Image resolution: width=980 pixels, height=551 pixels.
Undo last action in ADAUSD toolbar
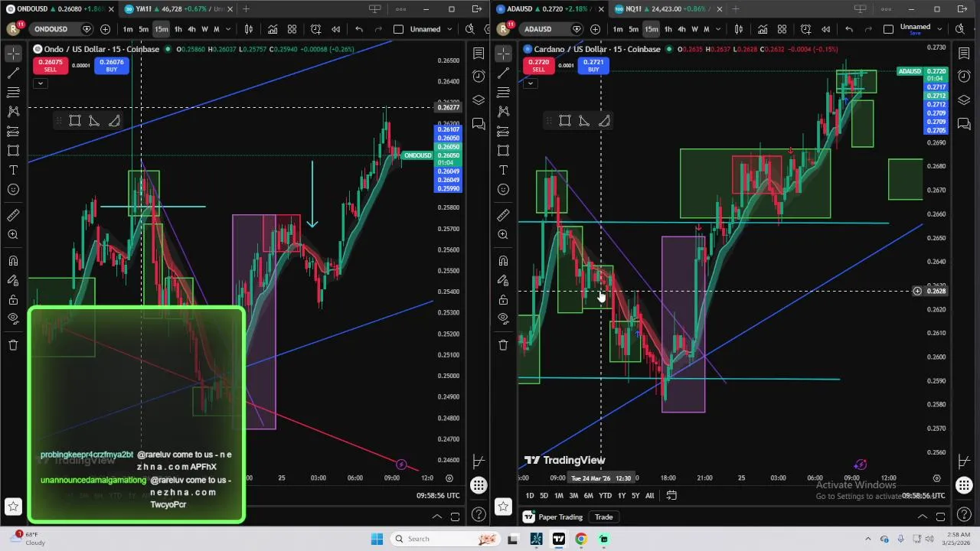tap(849, 29)
